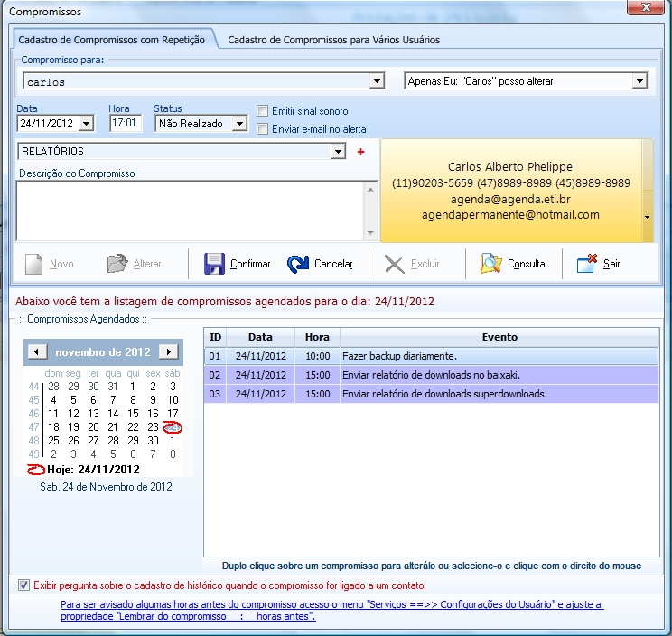Screen dimensions: 672x636
Task: Expand the contact card dropdown arrow
Action: [x=647, y=218]
